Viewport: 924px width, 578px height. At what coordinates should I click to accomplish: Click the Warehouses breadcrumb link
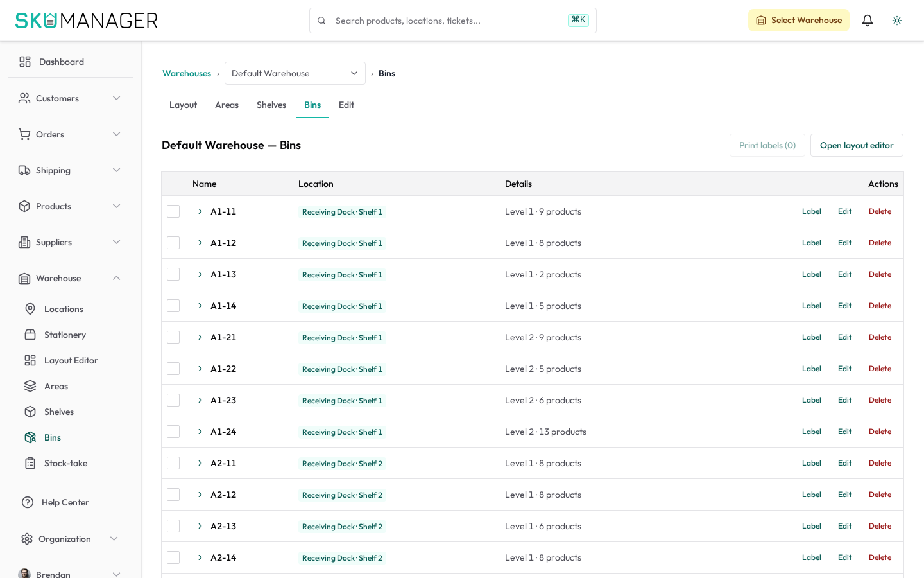(187, 73)
